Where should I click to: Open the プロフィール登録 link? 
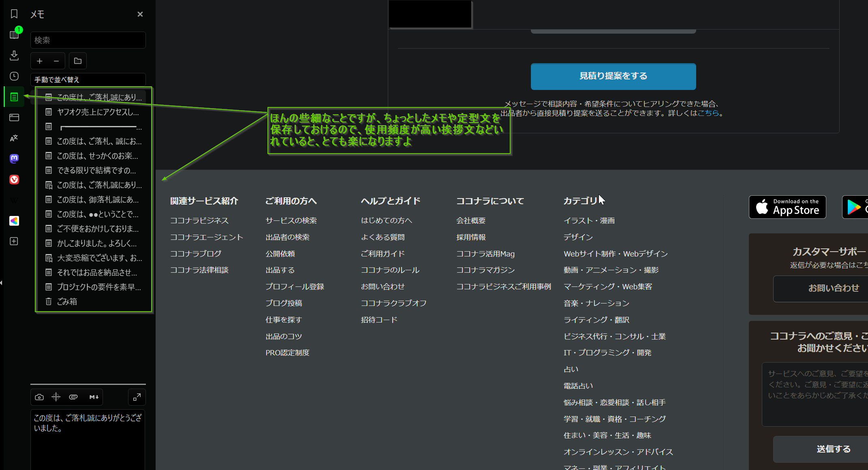[x=295, y=287]
